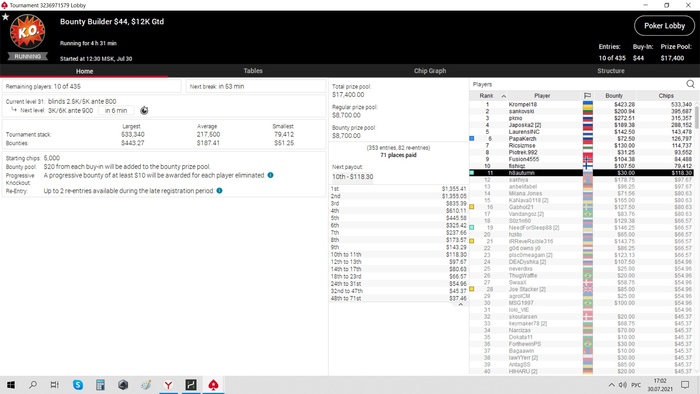
Task: Open the Poker Lobby button
Action: (x=664, y=26)
